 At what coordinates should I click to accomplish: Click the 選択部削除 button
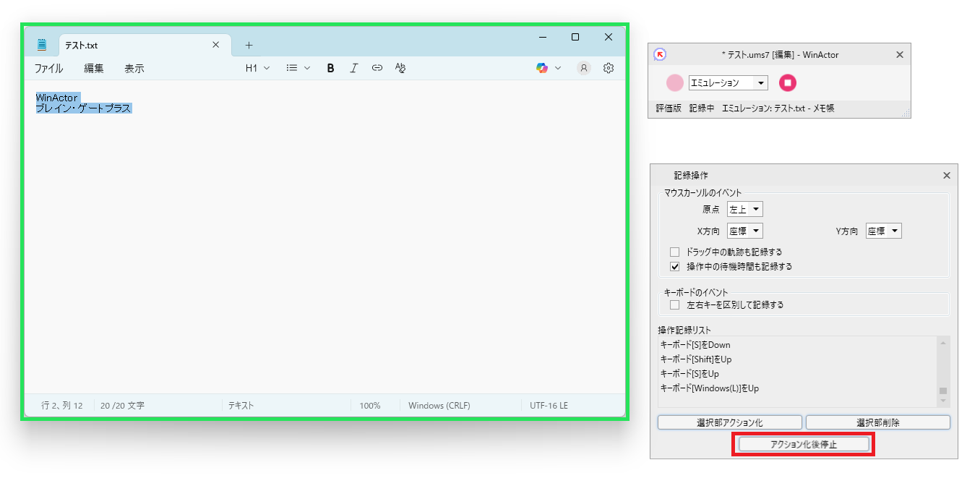(878, 422)
